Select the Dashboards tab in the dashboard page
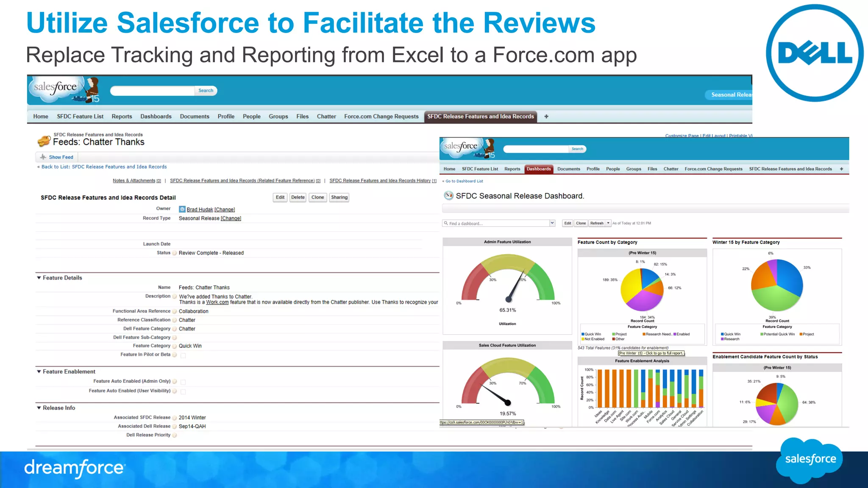 pyautogui.click(x=539, y=169)
